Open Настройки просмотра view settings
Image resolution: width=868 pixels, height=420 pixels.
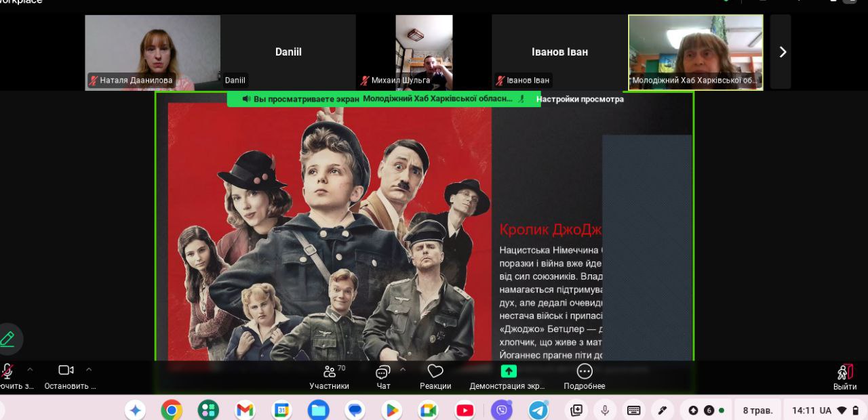580,99
